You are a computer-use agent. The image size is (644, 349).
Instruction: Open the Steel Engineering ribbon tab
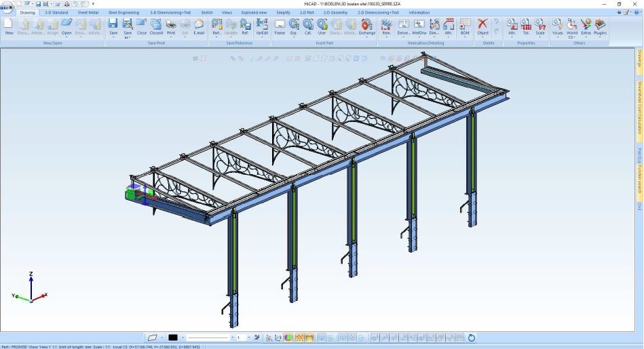point(124,12)
